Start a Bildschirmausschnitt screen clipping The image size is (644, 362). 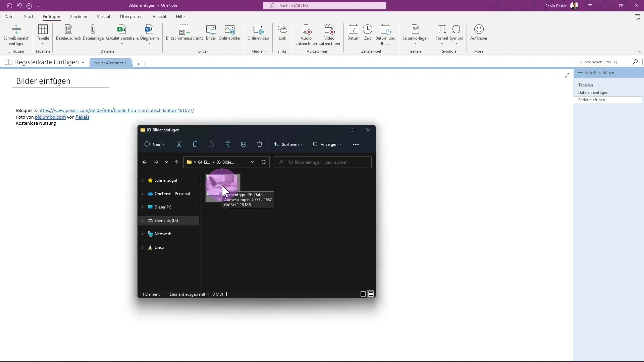[x=184, y=33]
